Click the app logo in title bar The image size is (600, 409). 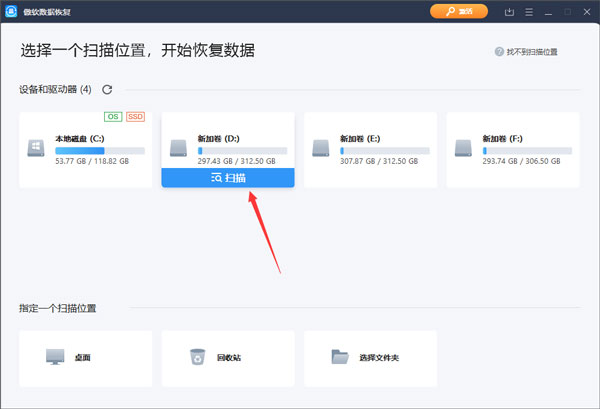11,11
